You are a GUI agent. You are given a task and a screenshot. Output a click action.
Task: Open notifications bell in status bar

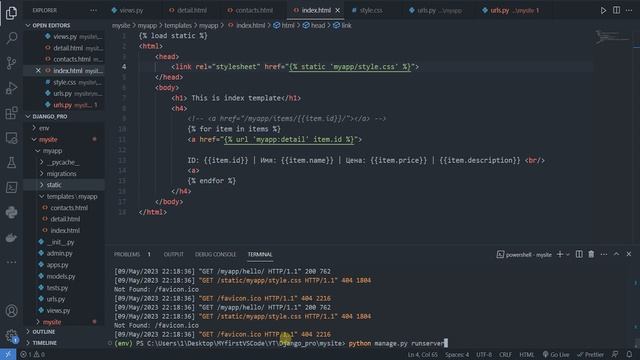[629, 354]
